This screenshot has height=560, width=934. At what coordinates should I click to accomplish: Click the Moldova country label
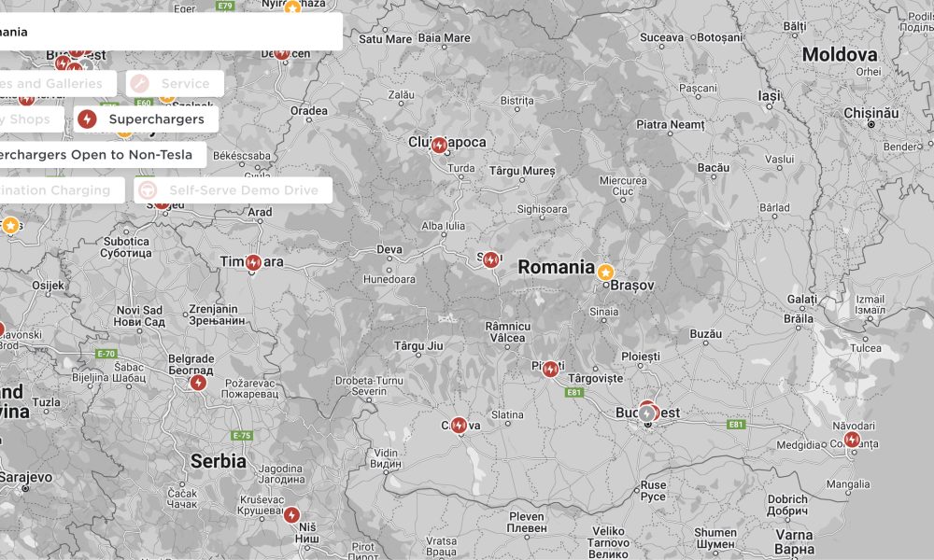point(840,55)
